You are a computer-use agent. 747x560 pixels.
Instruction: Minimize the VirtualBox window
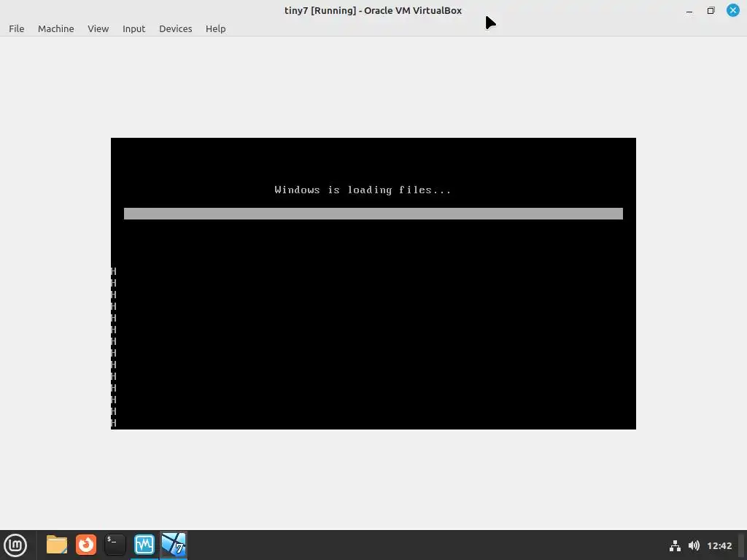[689, 10]
